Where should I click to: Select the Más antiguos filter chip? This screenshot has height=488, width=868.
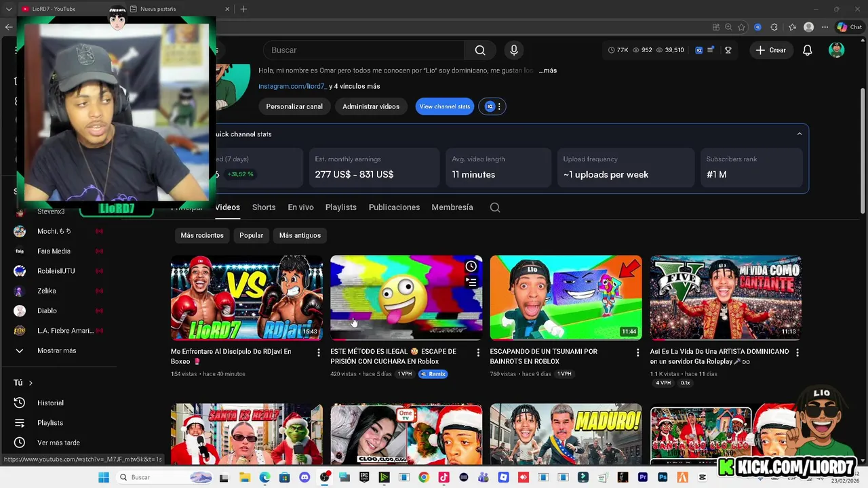coord(300,235)
